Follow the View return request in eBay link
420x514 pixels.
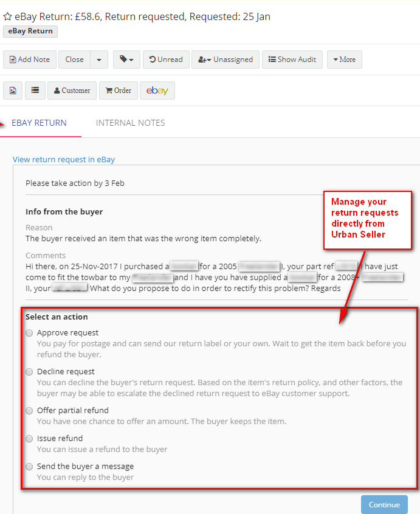tap(64, 160)
